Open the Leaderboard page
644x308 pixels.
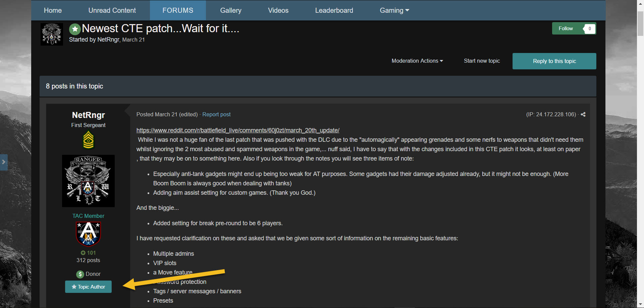point(334,10)
